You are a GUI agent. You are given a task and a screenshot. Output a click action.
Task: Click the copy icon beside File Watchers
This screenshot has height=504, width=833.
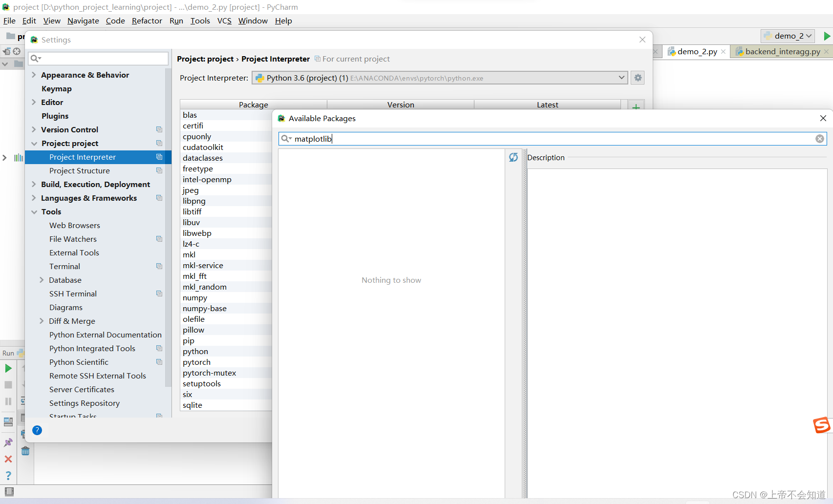click(159, 239)
